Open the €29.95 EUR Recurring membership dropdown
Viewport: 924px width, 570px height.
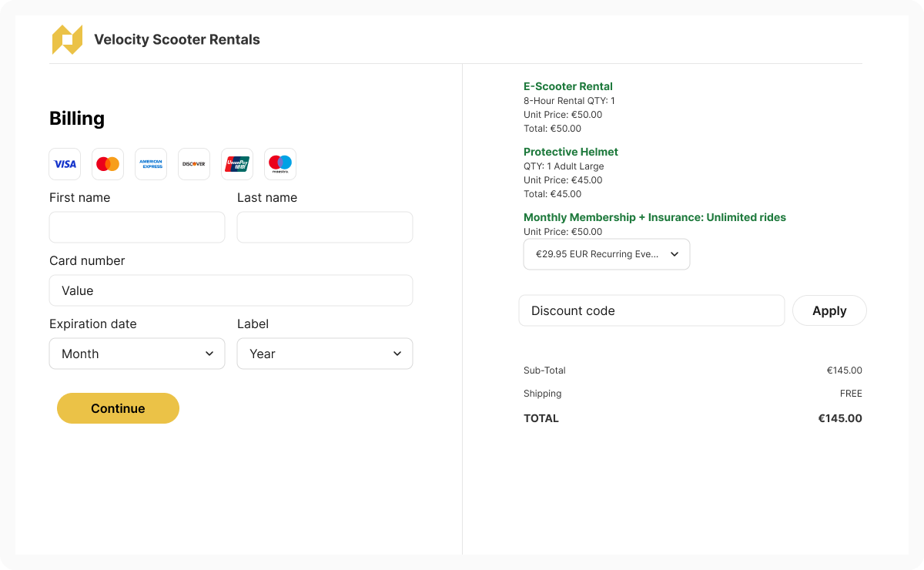pyautogui.click(x=607, y=254)
